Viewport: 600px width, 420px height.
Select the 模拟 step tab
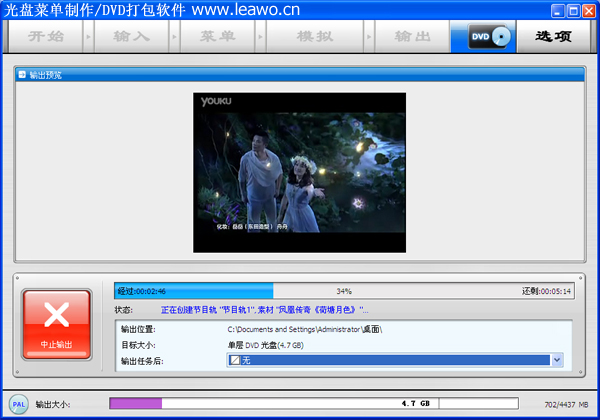pyautogui.click(x=315, y=37)
